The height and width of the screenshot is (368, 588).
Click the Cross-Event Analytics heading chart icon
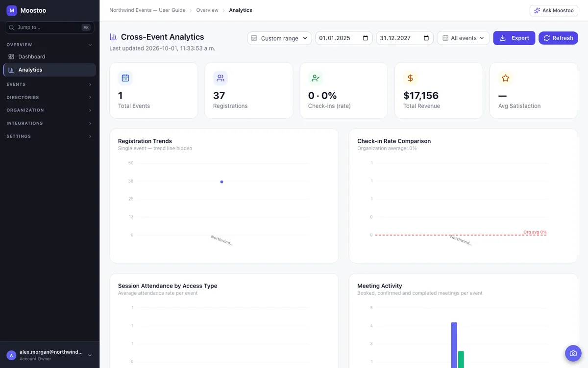(113, 37)
